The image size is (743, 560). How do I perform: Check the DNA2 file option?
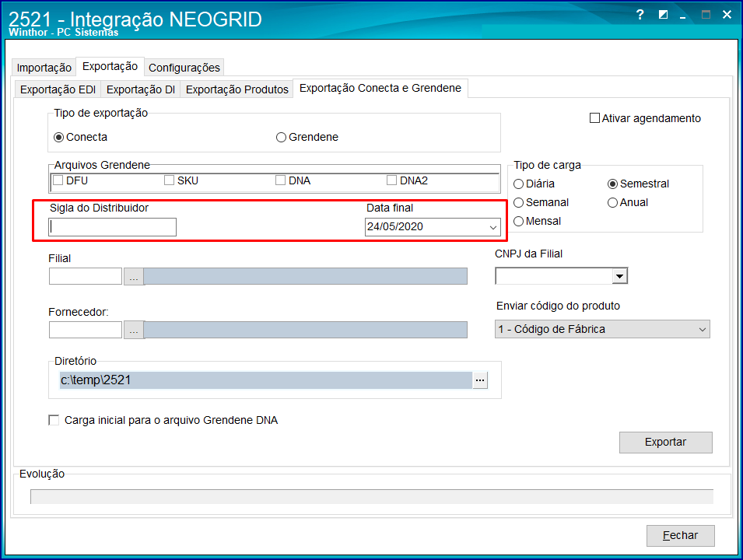click(391, 180)
